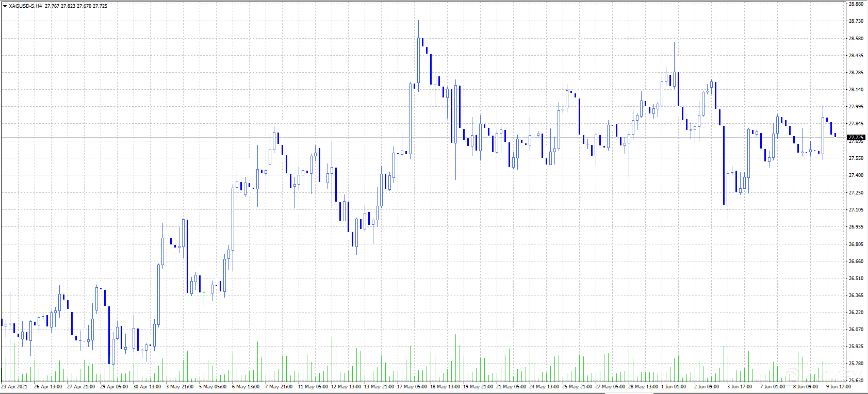The image size is (868, 394).
Task: Click the 9 Jun 17:00 time label
Action: [839, 387]
